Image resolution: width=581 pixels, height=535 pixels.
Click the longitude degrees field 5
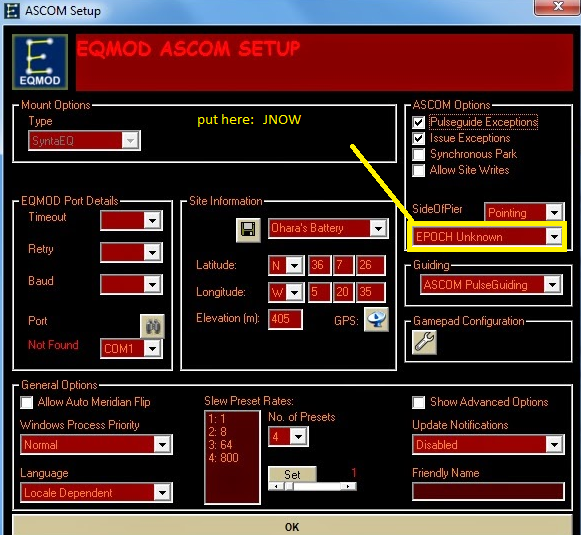[x=319, y=293]
